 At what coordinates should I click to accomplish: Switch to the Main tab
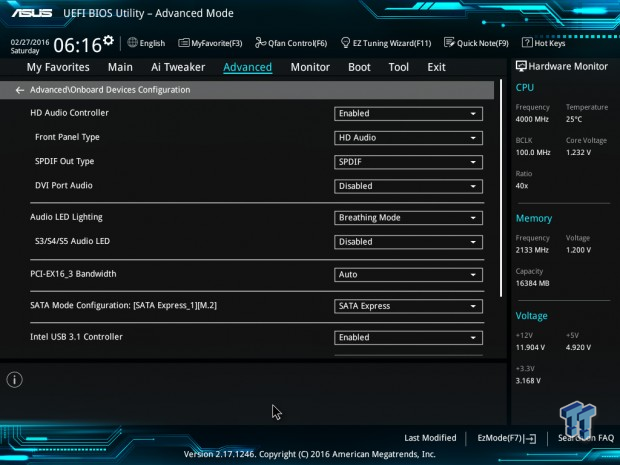click(x=120, y=67)
